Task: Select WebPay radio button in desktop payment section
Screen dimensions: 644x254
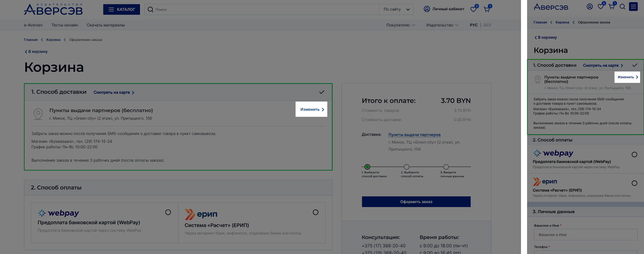Action: click(168, 212)
